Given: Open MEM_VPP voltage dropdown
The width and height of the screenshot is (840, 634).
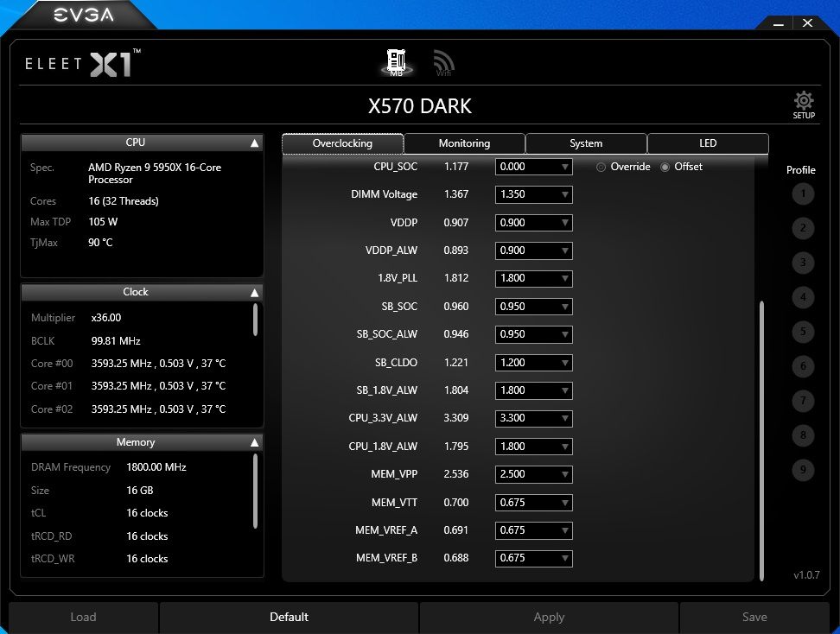Looking at the screenshot, I should click(x=533, y=474).
